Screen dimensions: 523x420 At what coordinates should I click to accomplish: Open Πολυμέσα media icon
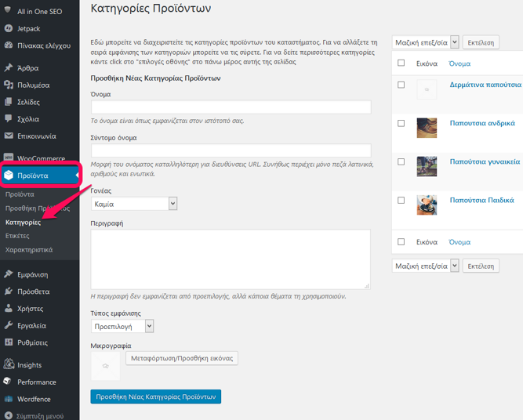[9, 85]
